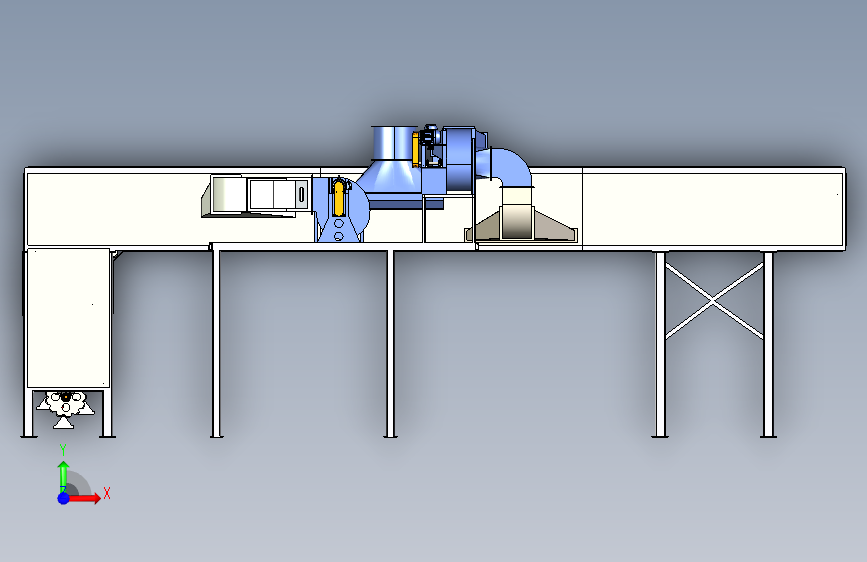Click the X label on the triad

[107, 493]
